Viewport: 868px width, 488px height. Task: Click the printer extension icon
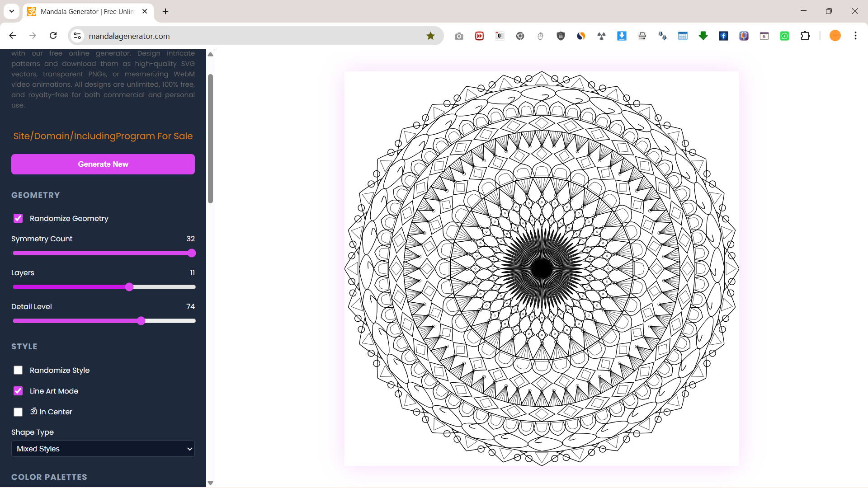click(x=642, y=36)
